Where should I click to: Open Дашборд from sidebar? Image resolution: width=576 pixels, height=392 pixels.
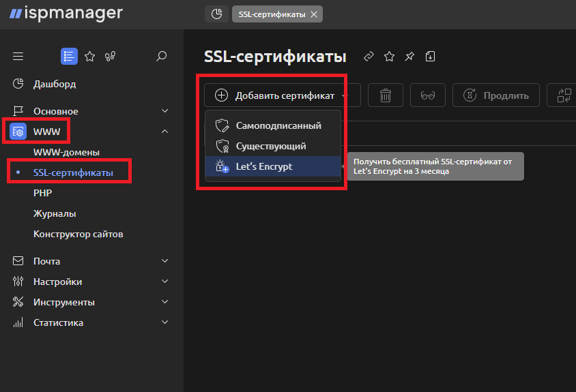[x=55, y=84]
